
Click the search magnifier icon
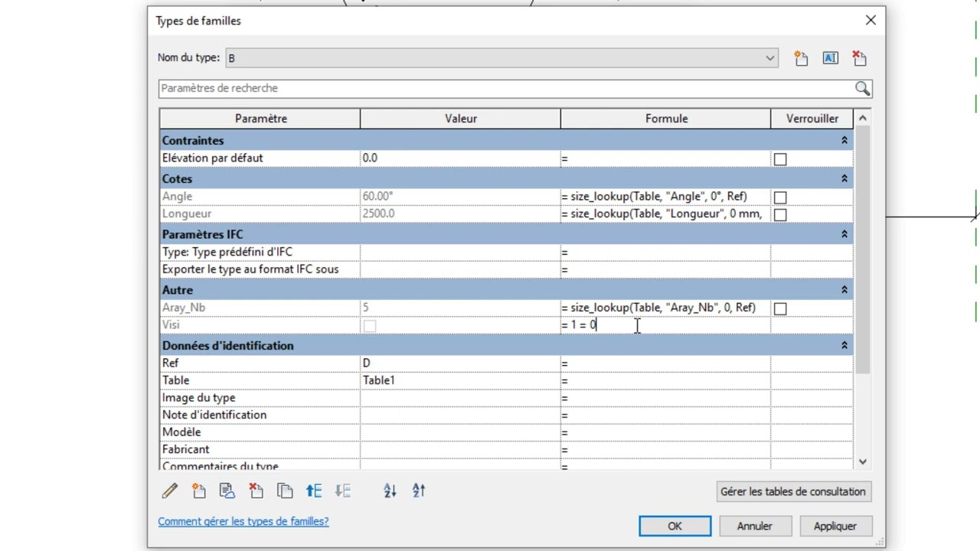coord(862,89)
